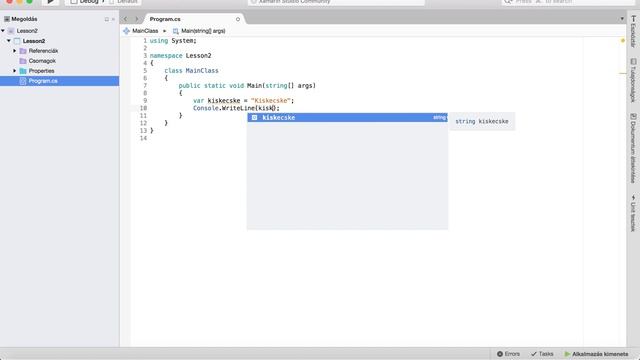Screen dimensions: 640x360
Task: Navigate back with the left arrow
Action: click(x=125, y=19)
